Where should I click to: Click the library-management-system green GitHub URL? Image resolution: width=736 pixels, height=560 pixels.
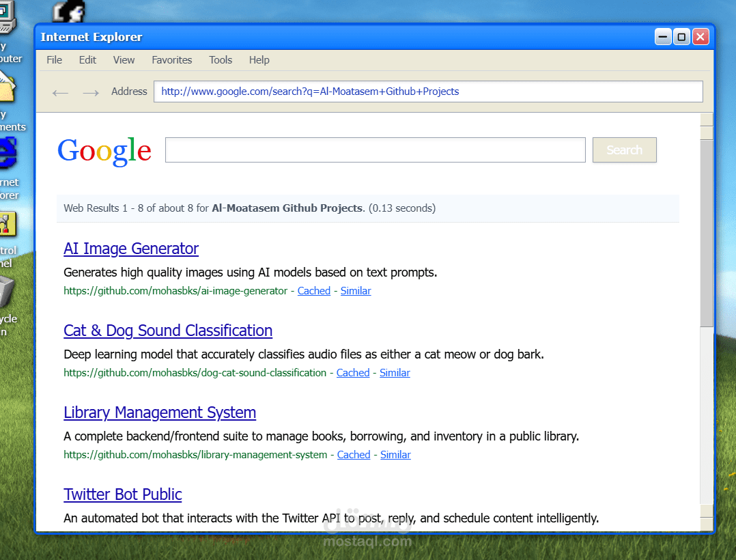click(195, 455)
